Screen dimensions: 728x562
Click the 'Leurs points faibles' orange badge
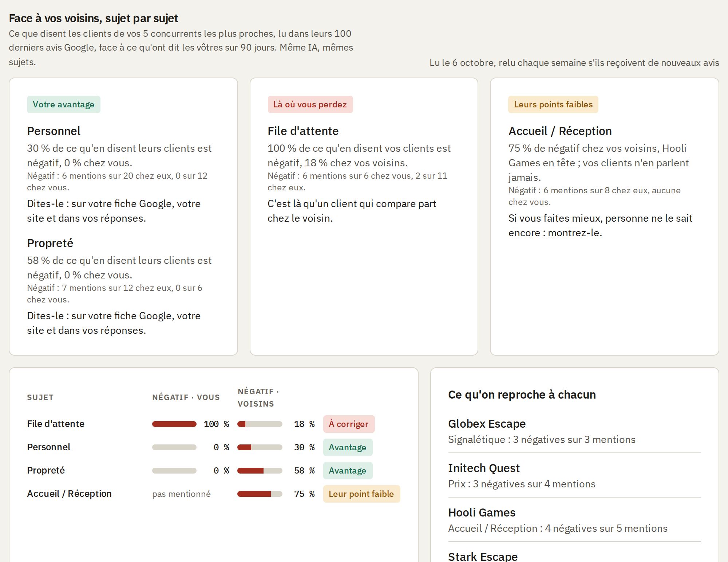(x=553, y=104)
